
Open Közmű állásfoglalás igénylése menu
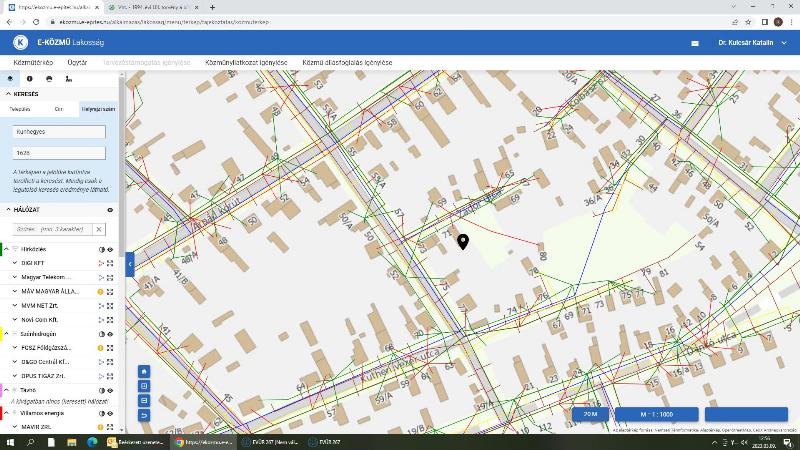(347, 62)
